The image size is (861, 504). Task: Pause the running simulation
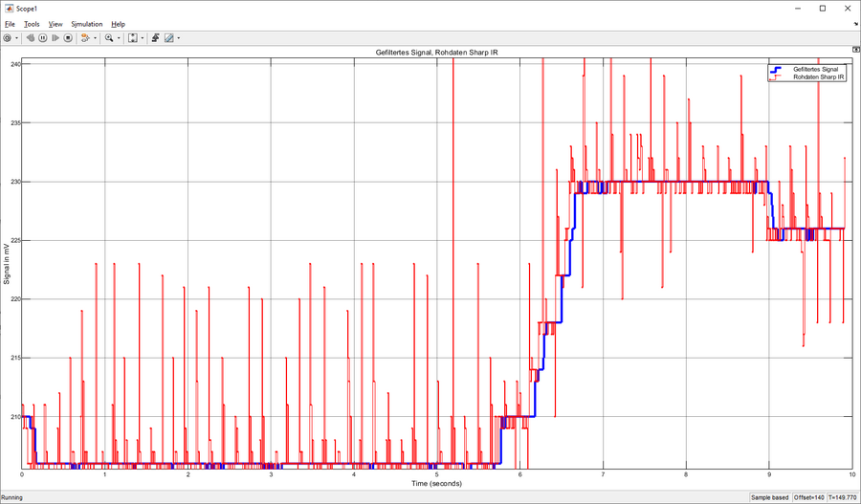pos(43,38)
